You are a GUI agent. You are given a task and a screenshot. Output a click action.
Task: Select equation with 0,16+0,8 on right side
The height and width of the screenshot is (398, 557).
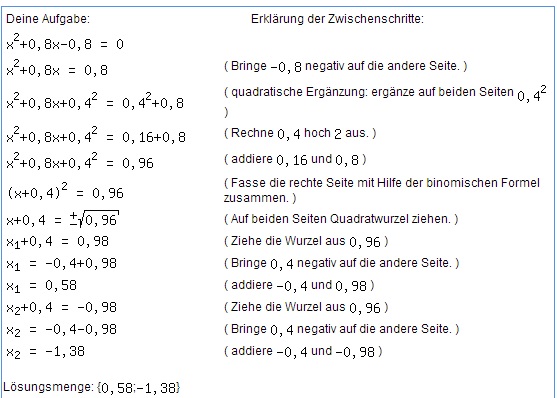96,135
